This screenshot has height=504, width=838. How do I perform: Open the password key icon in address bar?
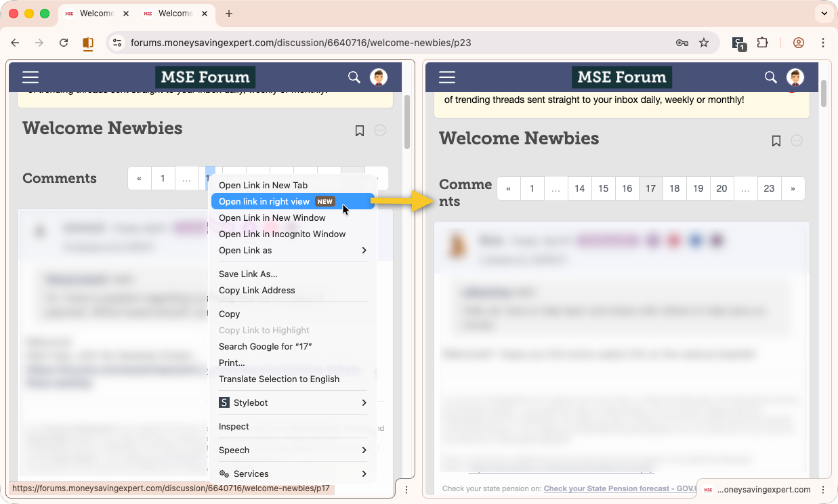(682, 43)
